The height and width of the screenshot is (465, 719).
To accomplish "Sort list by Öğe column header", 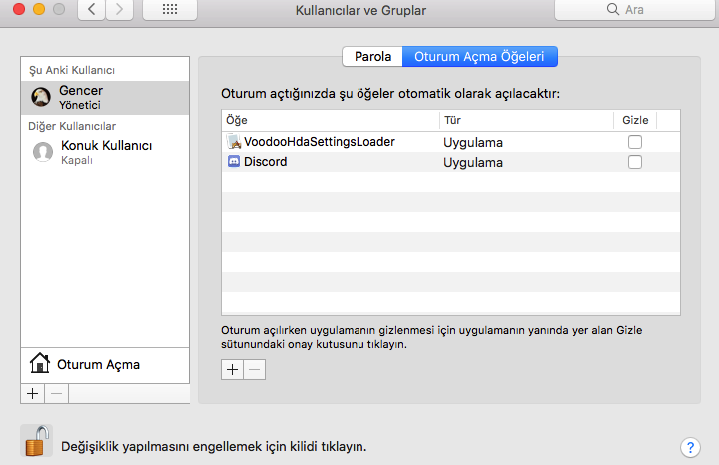I will pyautogui.click(x=330, y=120).
